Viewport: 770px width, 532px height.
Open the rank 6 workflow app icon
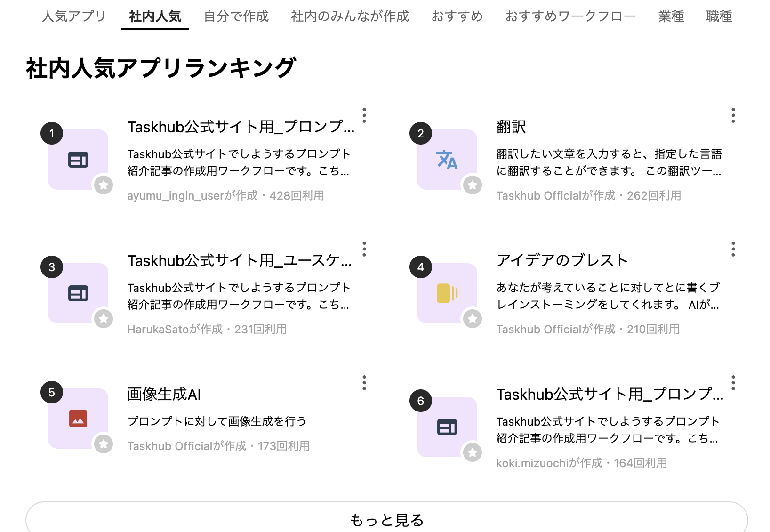[447, 427]
